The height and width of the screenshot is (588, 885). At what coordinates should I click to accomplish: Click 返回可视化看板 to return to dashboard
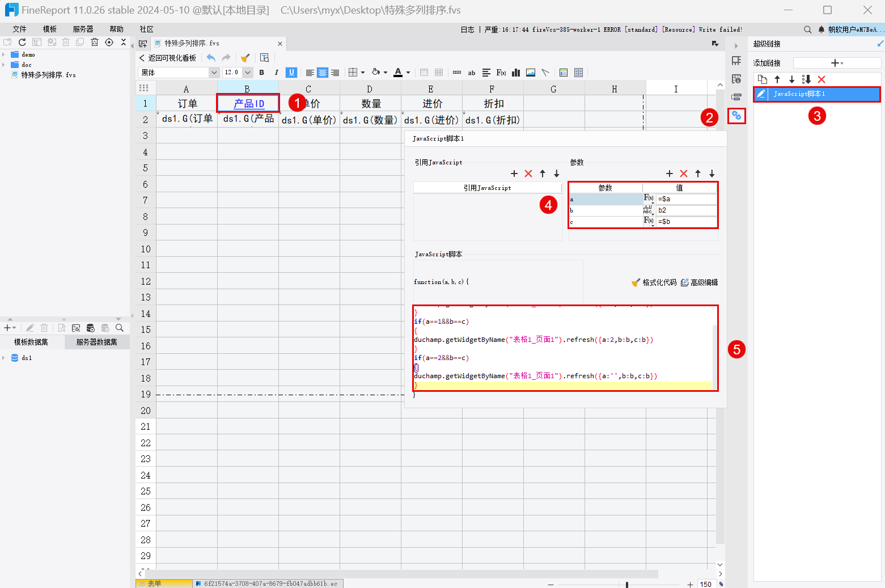(x=168, y=58)
